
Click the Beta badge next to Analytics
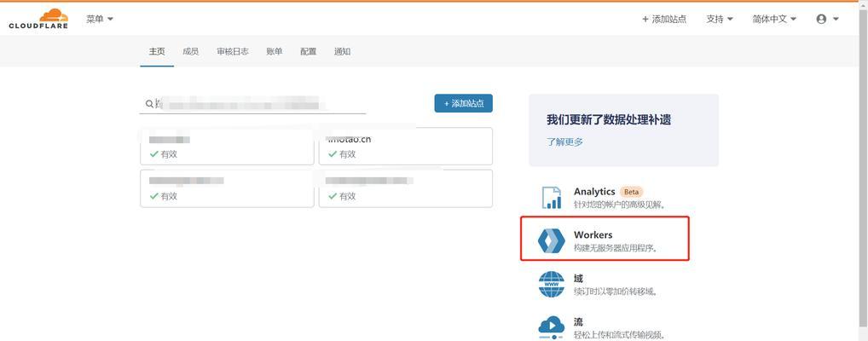coord(631,192)
